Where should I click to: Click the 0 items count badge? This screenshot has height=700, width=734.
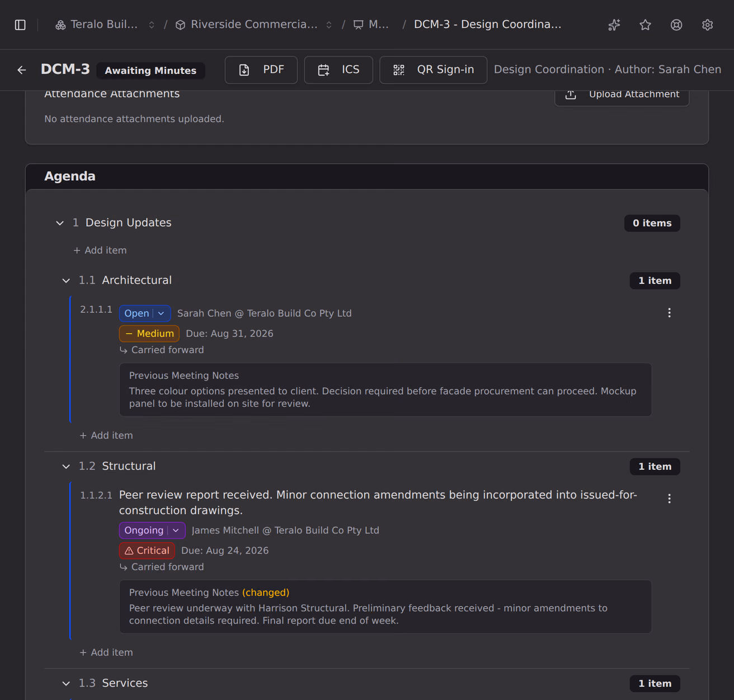point(652,223)
